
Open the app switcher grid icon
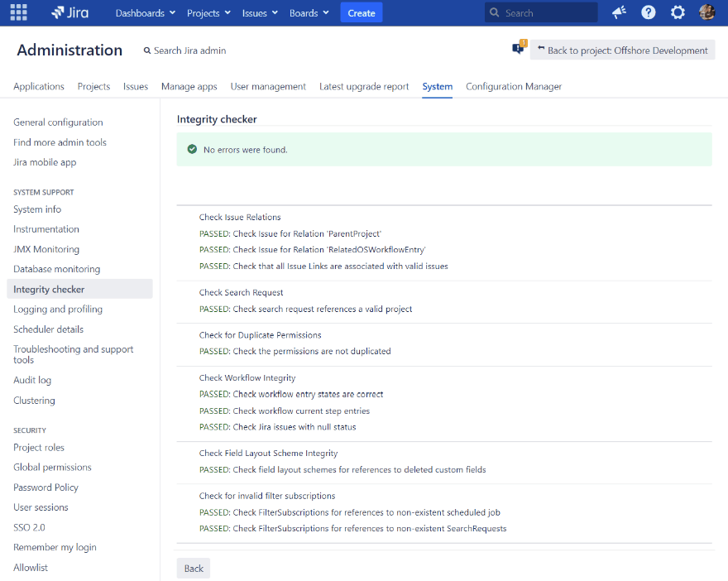pyautogui.click(x=18, y=12)
